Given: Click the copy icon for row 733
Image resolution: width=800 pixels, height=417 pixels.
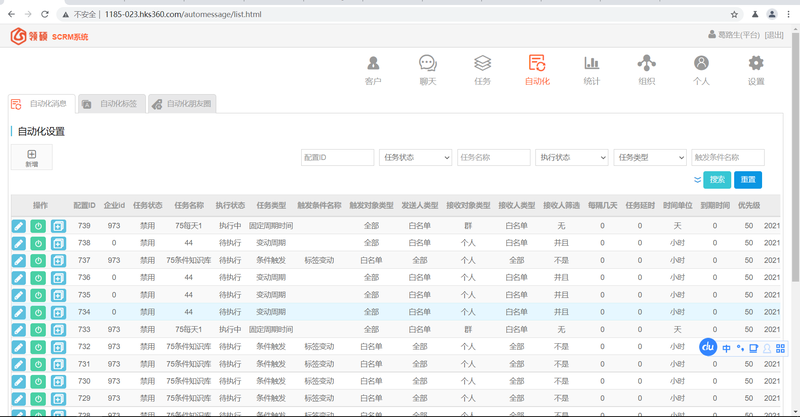Looking at the screenshot, I should point(58,330).
